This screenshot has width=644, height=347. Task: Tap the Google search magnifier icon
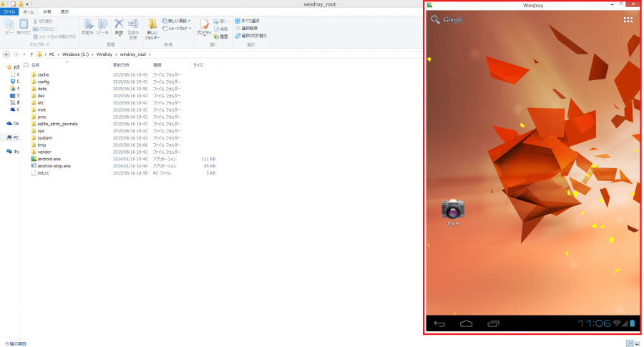pos(435,20)
